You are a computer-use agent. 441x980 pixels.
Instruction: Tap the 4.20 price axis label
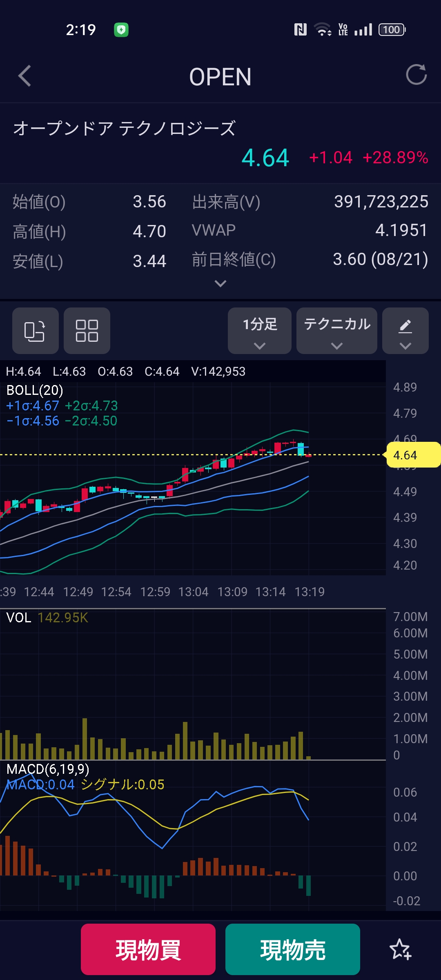(x=405, y=565)
